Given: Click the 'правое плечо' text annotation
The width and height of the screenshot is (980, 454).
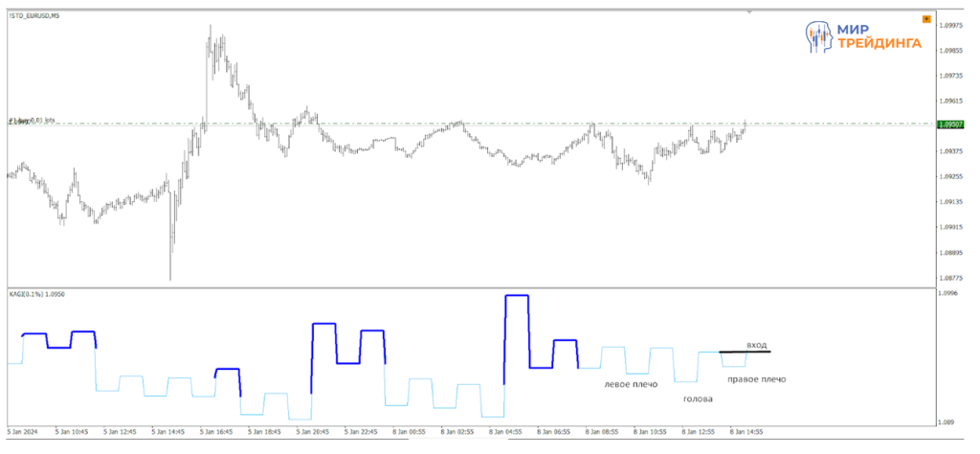Looking at the screenshot, I should click(757, 379).
